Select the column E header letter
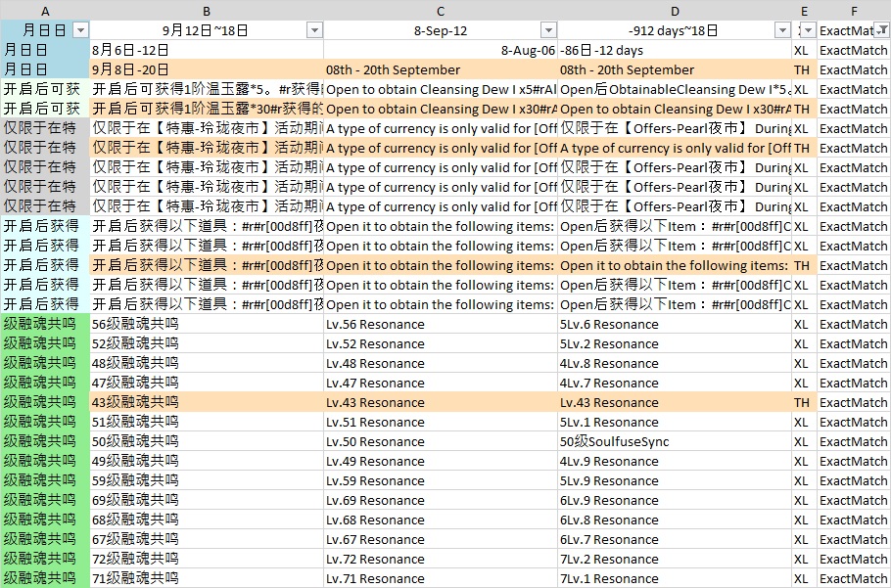891x588 pixels. (x=804, y=10)
